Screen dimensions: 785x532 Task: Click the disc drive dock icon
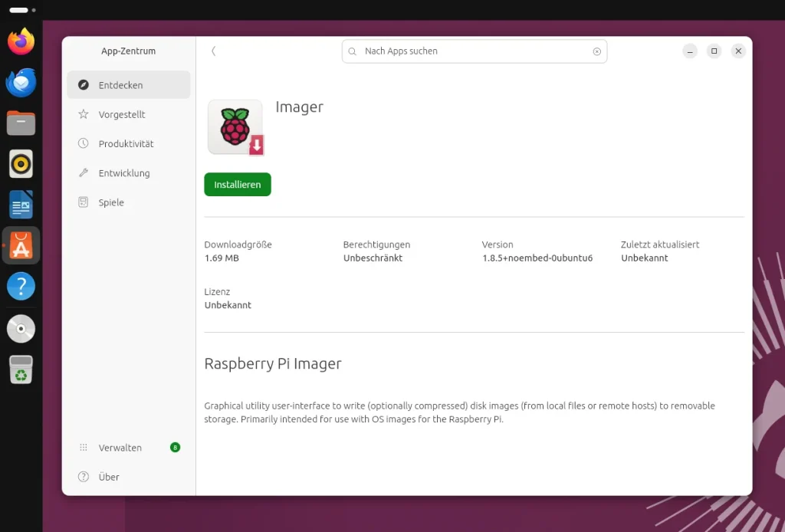coord(21,329)
